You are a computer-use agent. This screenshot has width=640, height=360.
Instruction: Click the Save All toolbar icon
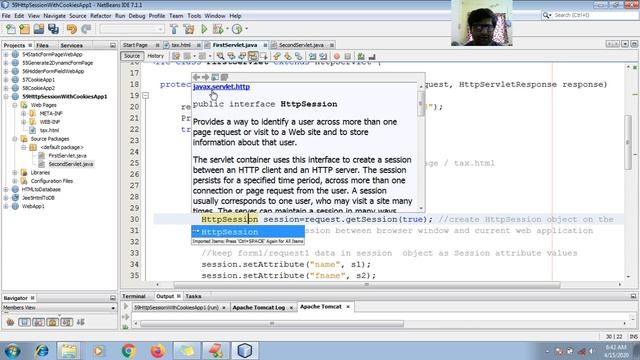tap(53, 29)
